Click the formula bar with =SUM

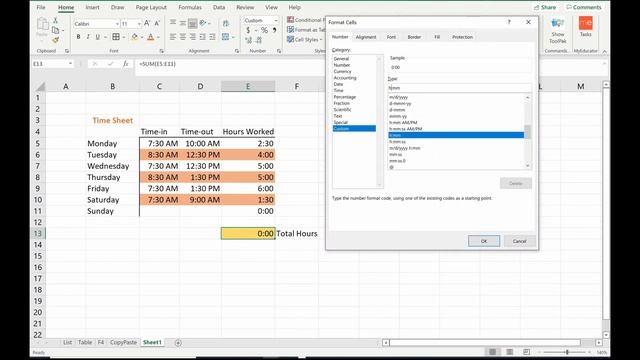229,64
